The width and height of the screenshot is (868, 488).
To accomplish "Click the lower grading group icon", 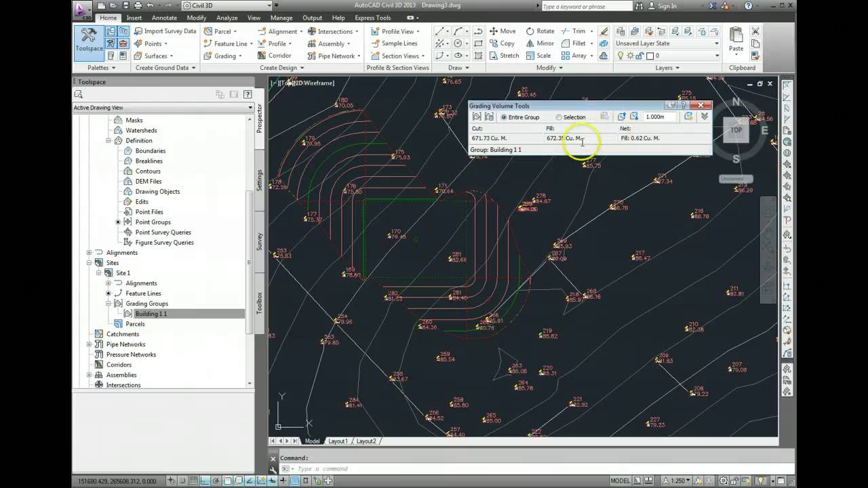I will (x=634, y=117).
